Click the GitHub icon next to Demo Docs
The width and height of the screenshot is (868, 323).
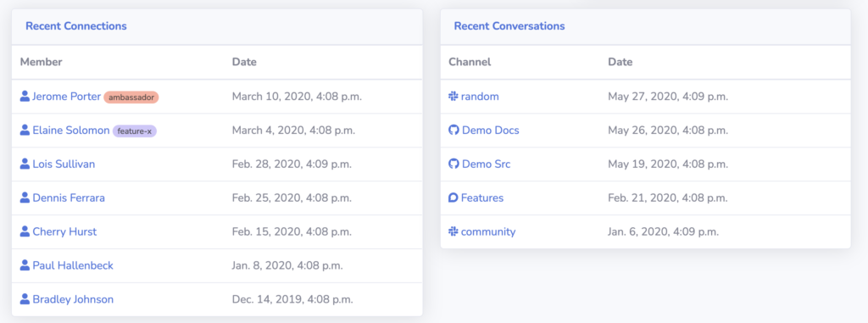[453, 131]
